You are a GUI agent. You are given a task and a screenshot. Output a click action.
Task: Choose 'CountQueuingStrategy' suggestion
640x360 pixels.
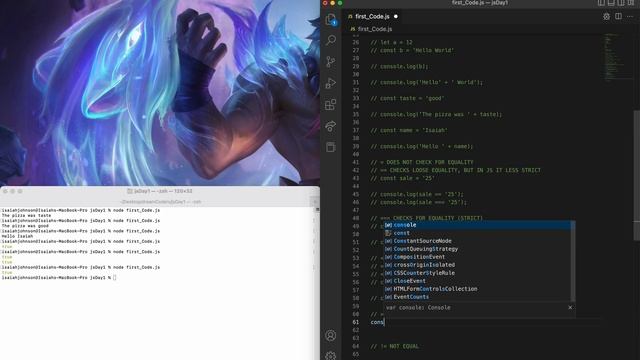point(478,249)
